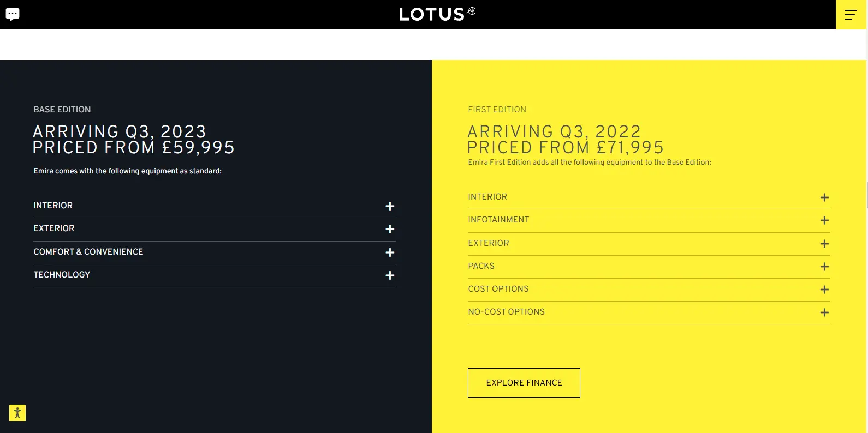This screenshot has height=433, width=868.
Task: Open the chat speech bubble icon
Action: [13, 14]
